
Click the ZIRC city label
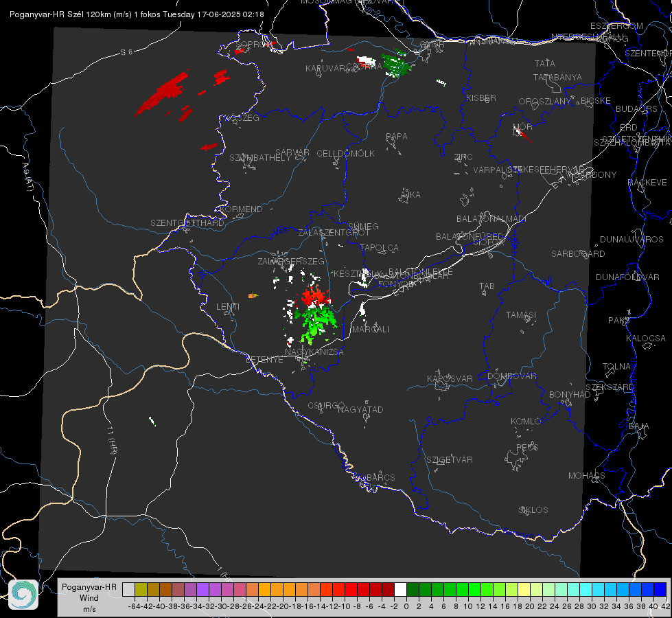[463, 157]
